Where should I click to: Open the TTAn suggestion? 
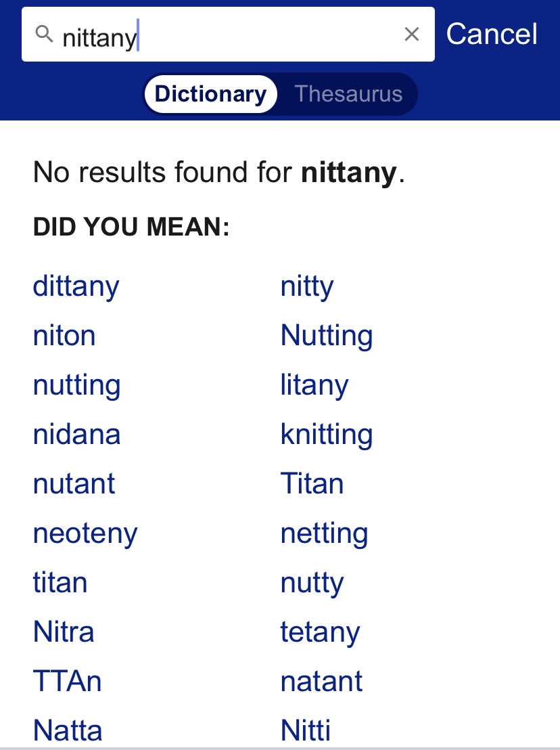point(67,682)
